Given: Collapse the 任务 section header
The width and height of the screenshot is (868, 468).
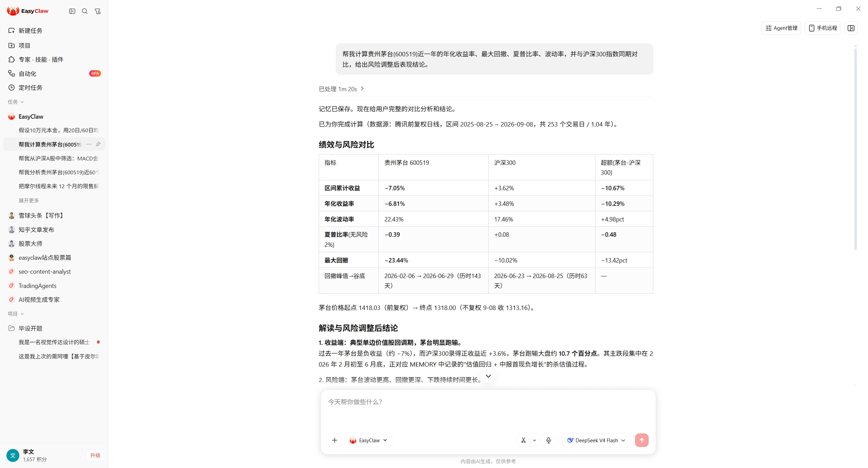Looking at the screenshot, I should tap(16, 102).
